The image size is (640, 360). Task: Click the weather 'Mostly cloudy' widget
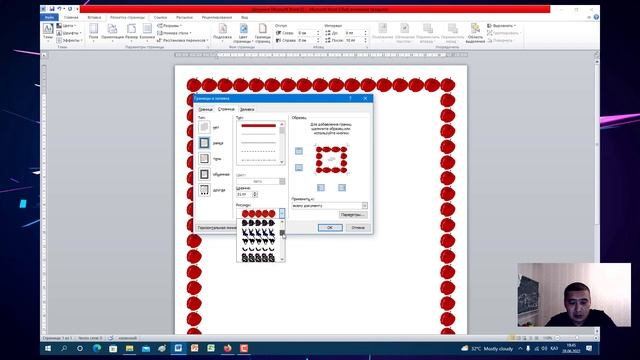(x=487, y=349)
